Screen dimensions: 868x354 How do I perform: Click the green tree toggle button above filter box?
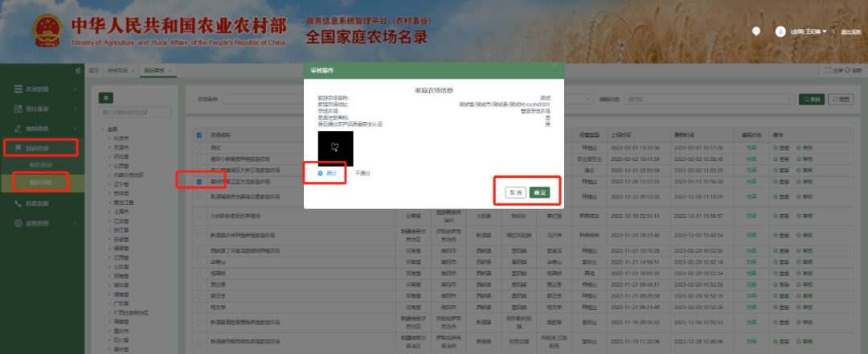click(106, 98)
